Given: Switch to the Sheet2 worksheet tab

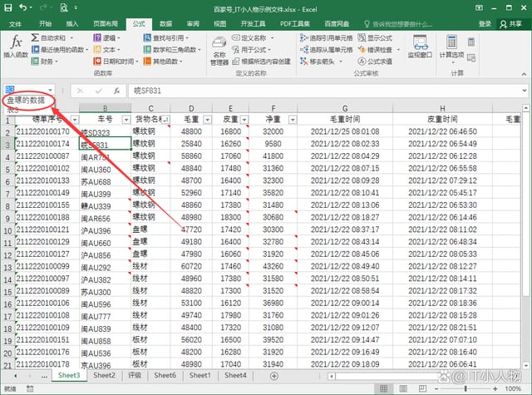Looking at the screenshot, I should tap(104, 375).
